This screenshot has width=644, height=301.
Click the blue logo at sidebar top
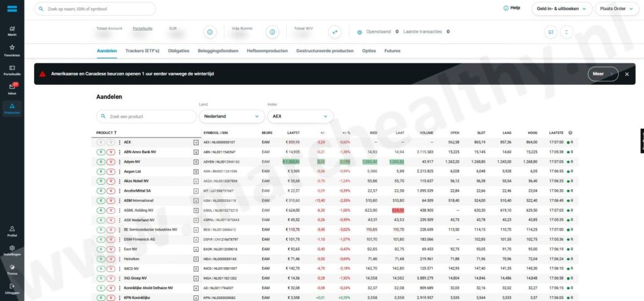(12, 9)
